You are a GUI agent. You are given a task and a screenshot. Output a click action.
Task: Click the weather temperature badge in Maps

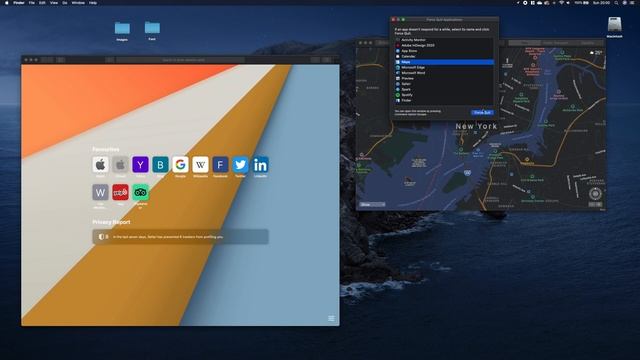click(596, 53)
